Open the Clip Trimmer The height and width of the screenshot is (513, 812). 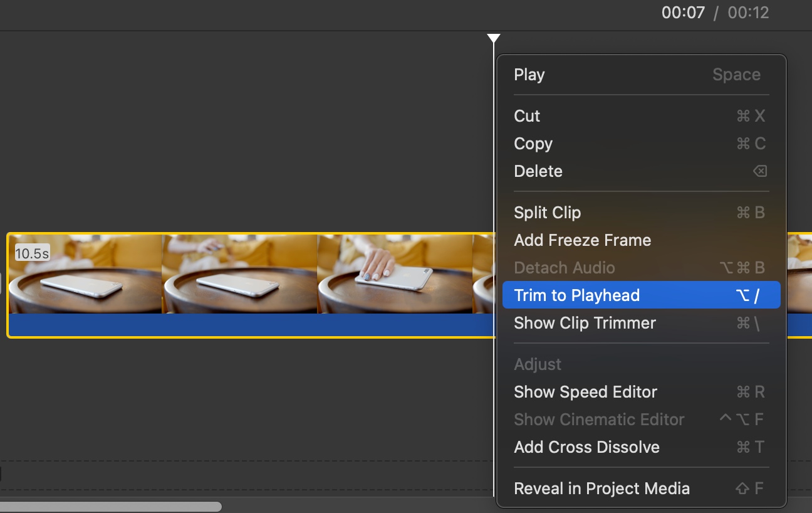pyautogui.click(x=585, y=323)
